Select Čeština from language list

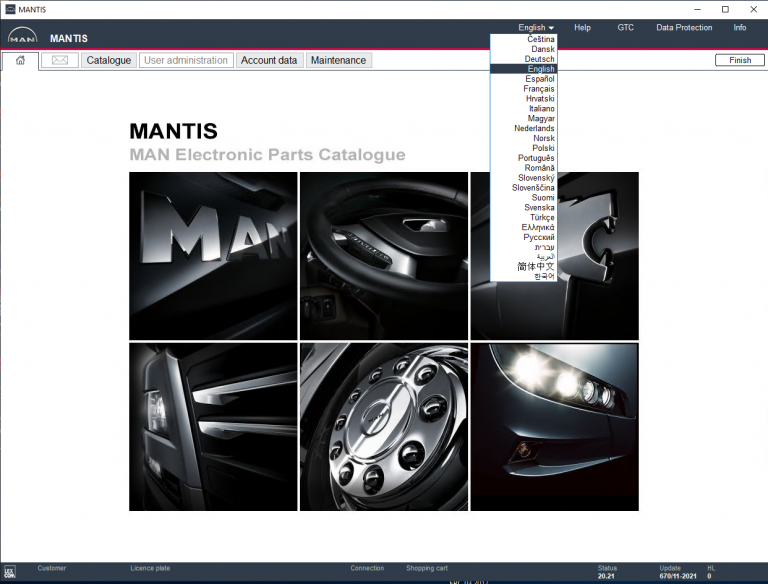(524, 39)
